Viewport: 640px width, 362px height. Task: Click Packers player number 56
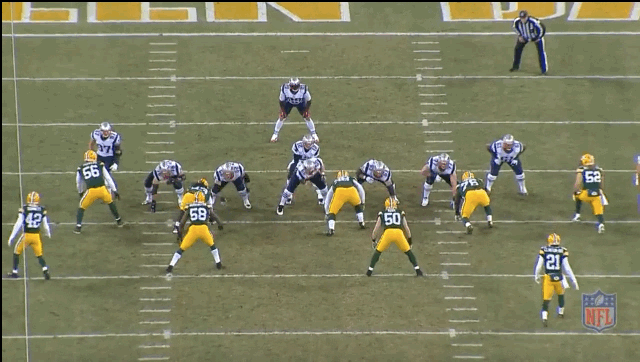(97, 191)
